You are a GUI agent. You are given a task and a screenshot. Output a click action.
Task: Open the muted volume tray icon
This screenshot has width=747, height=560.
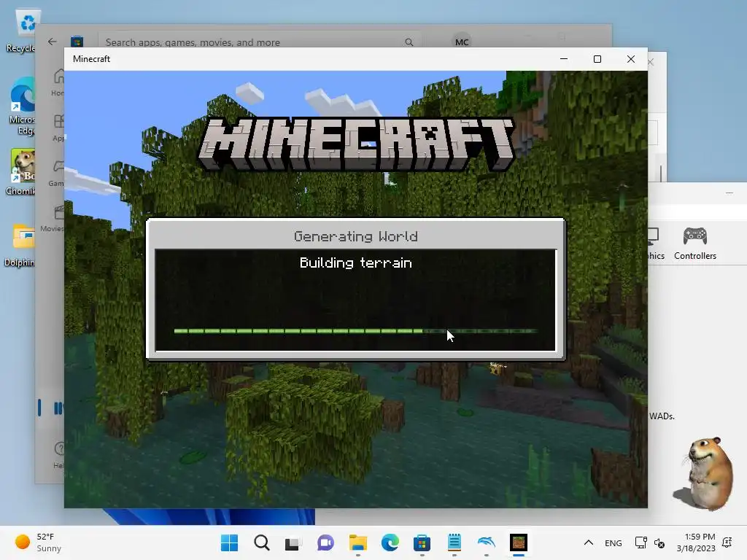click(659, 542)
